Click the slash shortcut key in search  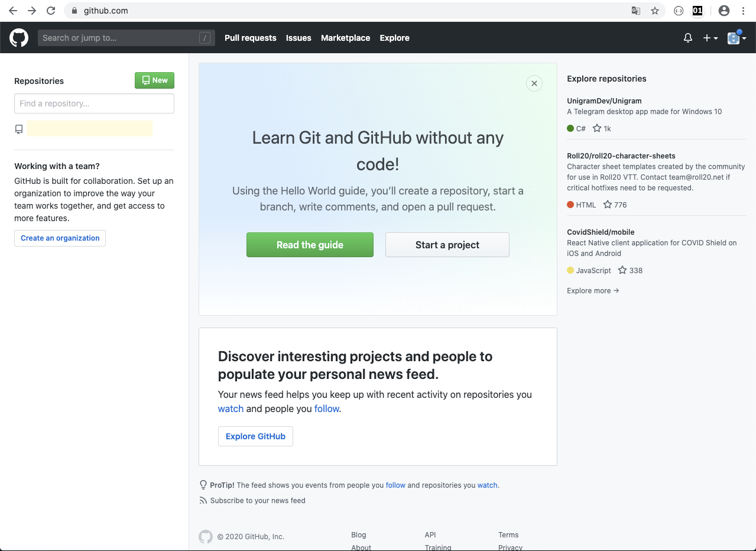coord(205,38)
